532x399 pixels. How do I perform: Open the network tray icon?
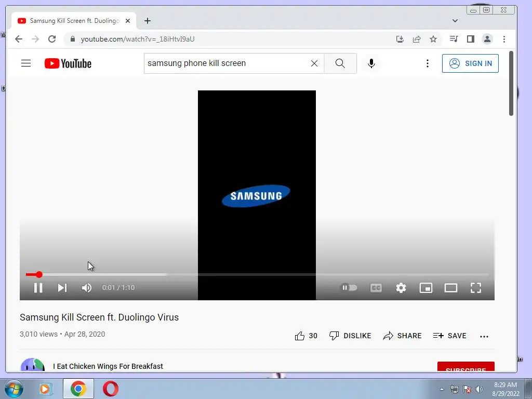454,389
